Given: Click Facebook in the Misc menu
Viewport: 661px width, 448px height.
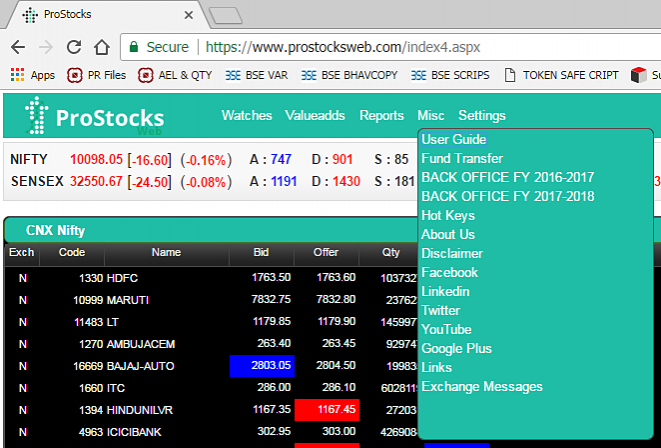Looking at the screenshot, I should (x=450, y=272).
